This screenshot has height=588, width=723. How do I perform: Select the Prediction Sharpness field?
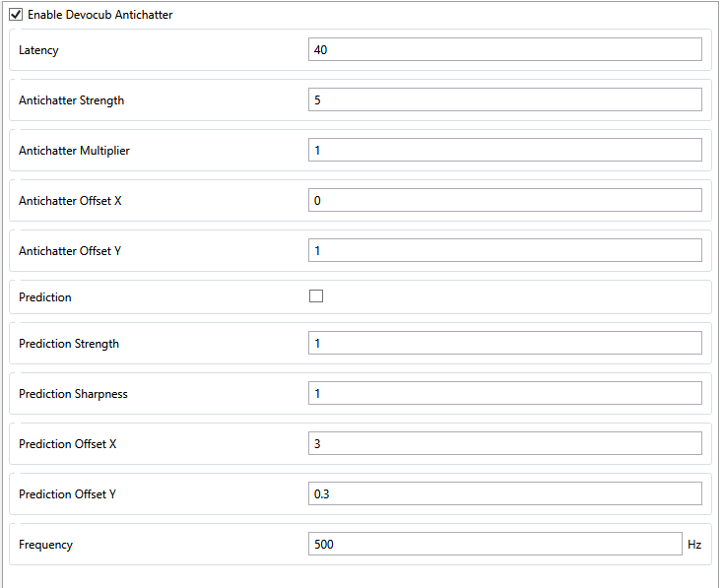(504, 394)
